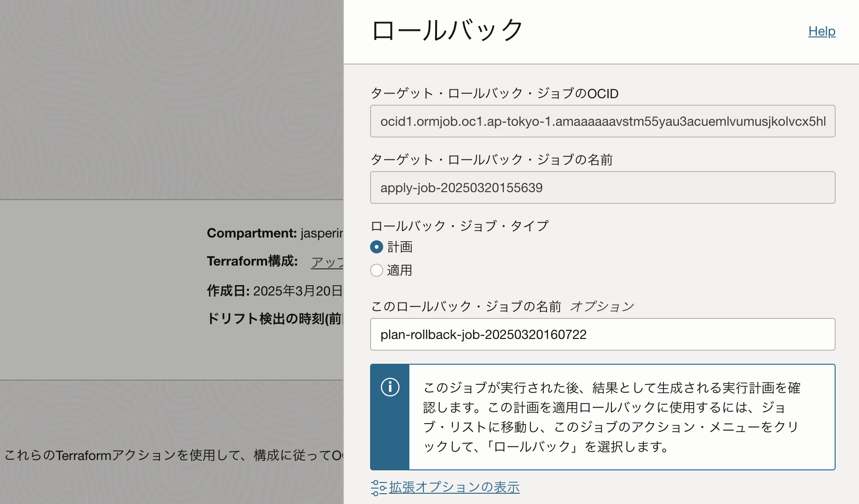Click the このロールバック・ジョブの名前 input field
Screen dimensions: 859x504
[x=603, y=334]
